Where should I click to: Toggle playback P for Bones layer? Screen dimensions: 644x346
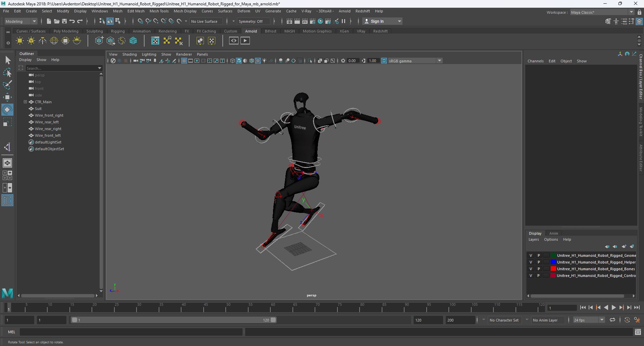coord(539,269)
